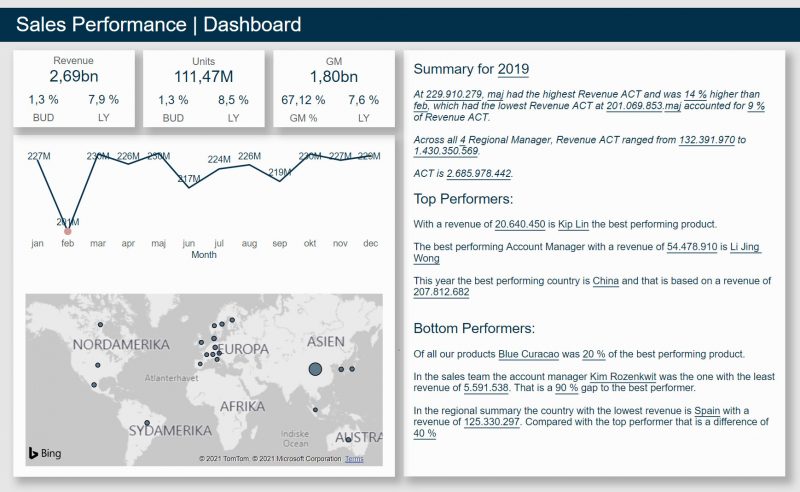The image size is (800, 492).
Task: Click the Month axis title
Action: [x=204, y=254]
